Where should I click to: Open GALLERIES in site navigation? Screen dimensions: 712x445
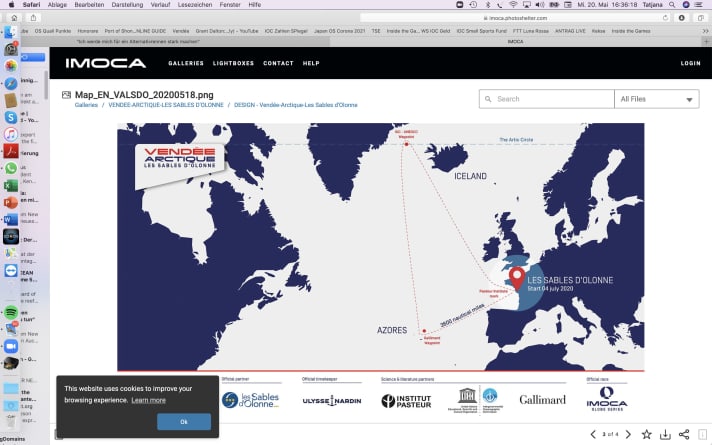(x=186, y=63)
